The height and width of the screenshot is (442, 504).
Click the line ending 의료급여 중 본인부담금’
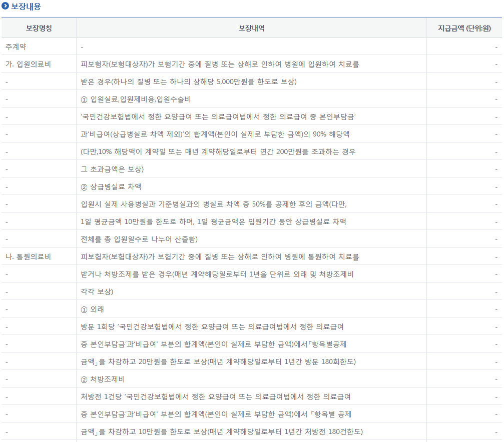pyautogui.click(x=218, y=116)
